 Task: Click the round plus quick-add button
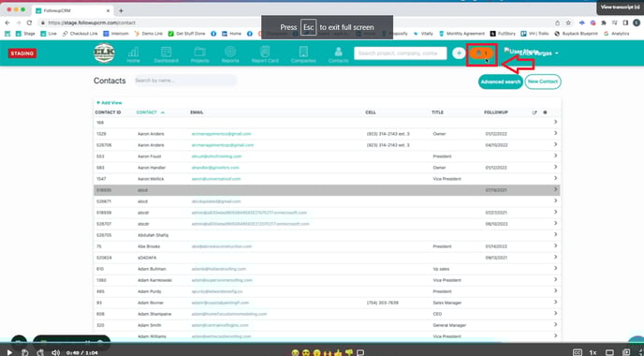[459, 53]
